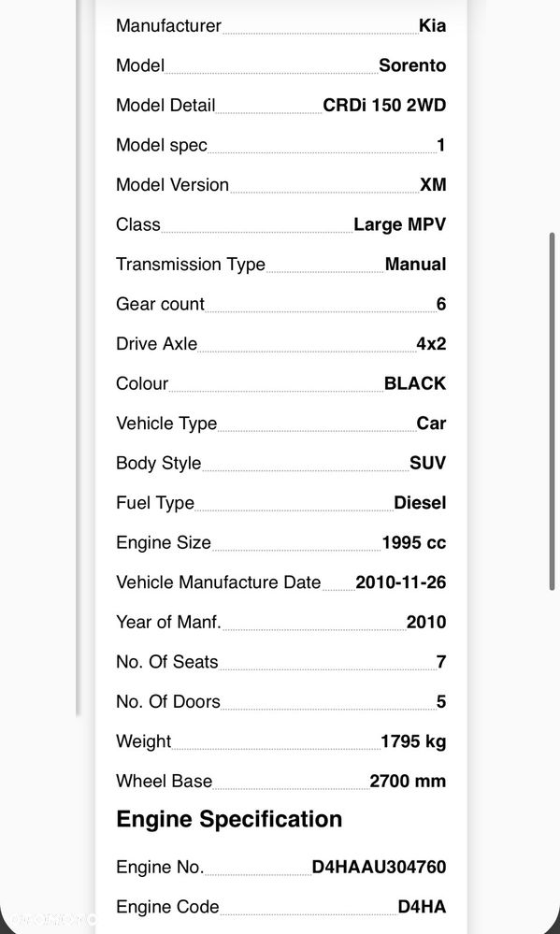The image size is (560, 934).
Task: Select the Vehicle Manufacture Date 2010-11-26
Action: 401,582
